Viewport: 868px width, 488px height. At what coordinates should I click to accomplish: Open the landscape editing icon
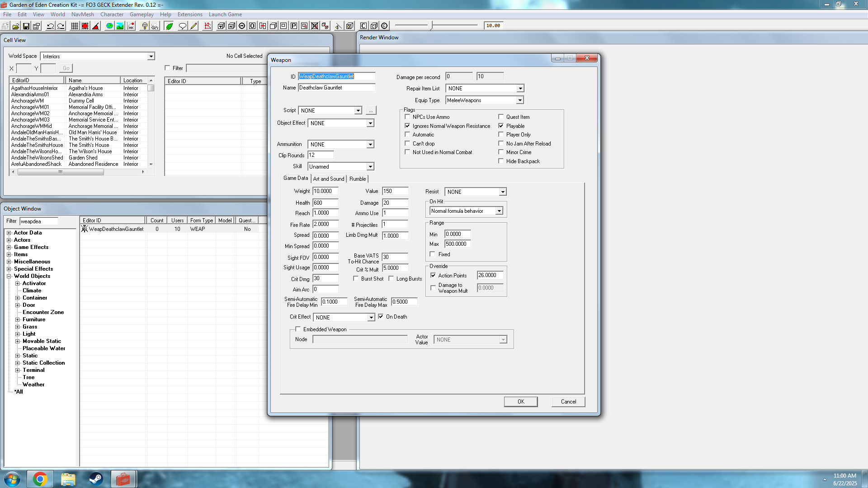point(120,26)
